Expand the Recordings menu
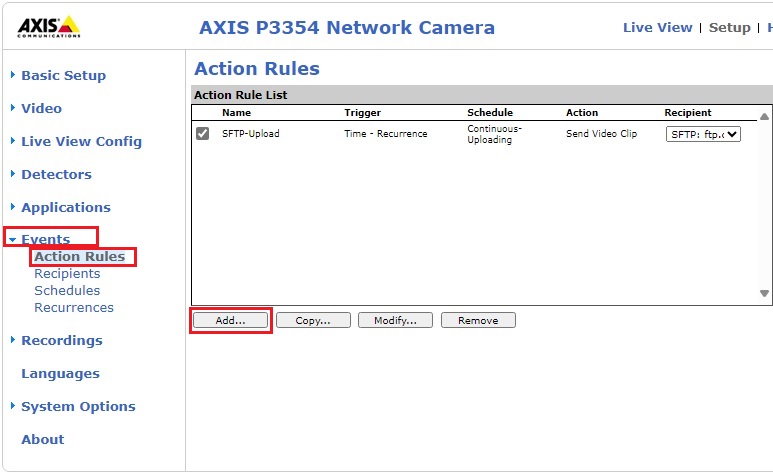 (61, 340)
